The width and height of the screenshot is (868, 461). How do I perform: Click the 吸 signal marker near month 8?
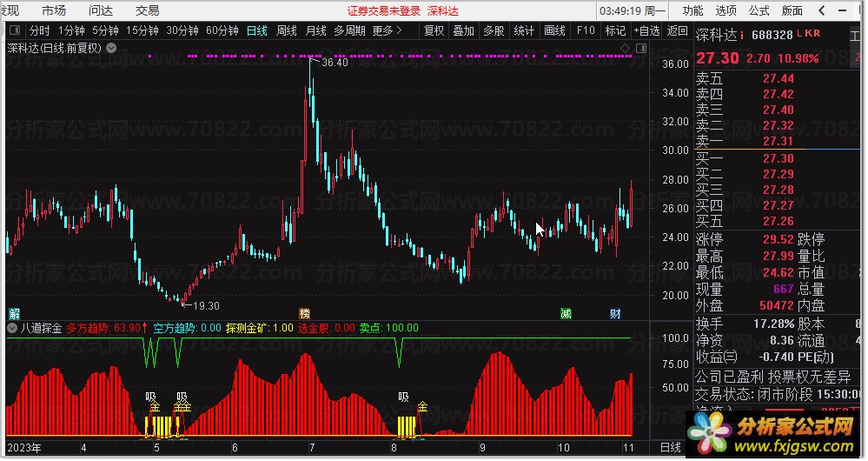coord(403,397)
